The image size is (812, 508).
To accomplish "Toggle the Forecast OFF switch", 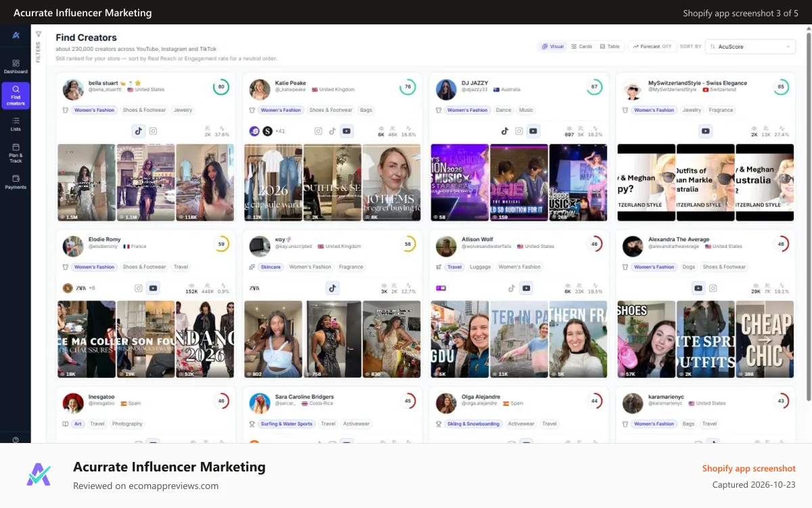I will tap(652, 47).
